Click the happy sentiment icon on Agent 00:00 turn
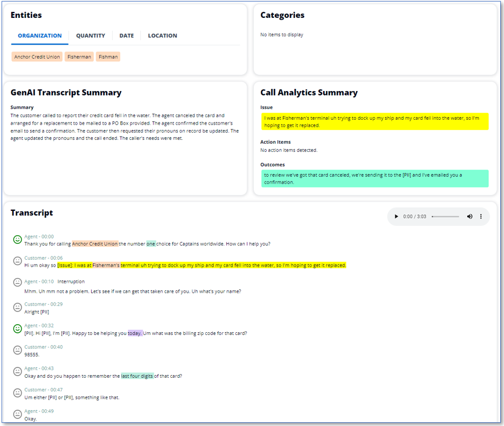 pos(16,238)
